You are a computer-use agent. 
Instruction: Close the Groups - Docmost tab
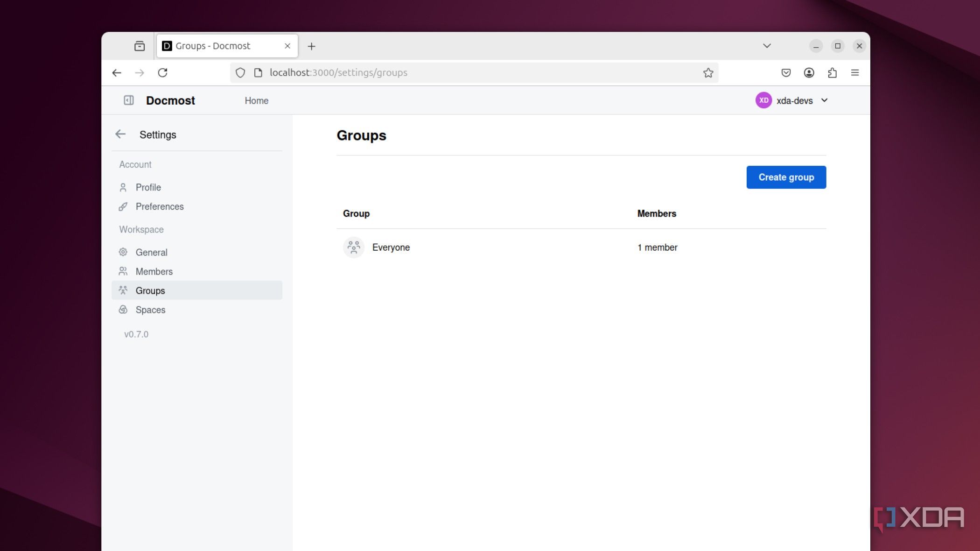coord(287,46)
